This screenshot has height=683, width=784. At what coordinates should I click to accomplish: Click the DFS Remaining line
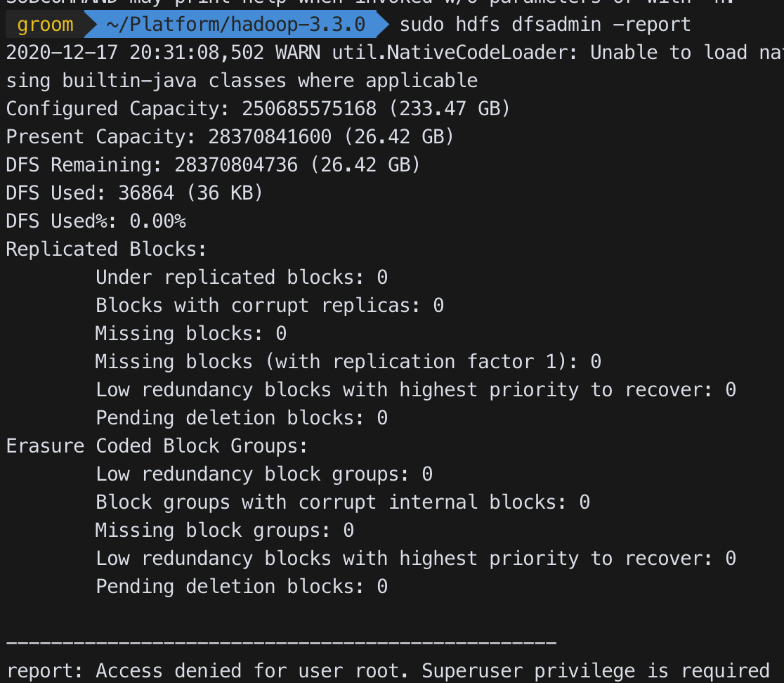213,164
